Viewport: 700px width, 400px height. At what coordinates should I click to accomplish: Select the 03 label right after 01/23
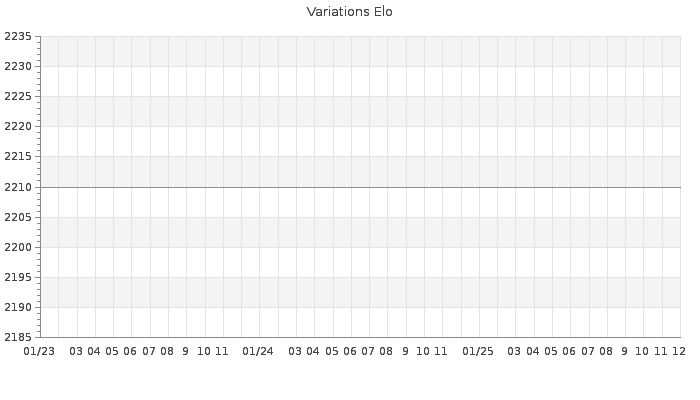[x=77, y=351]
